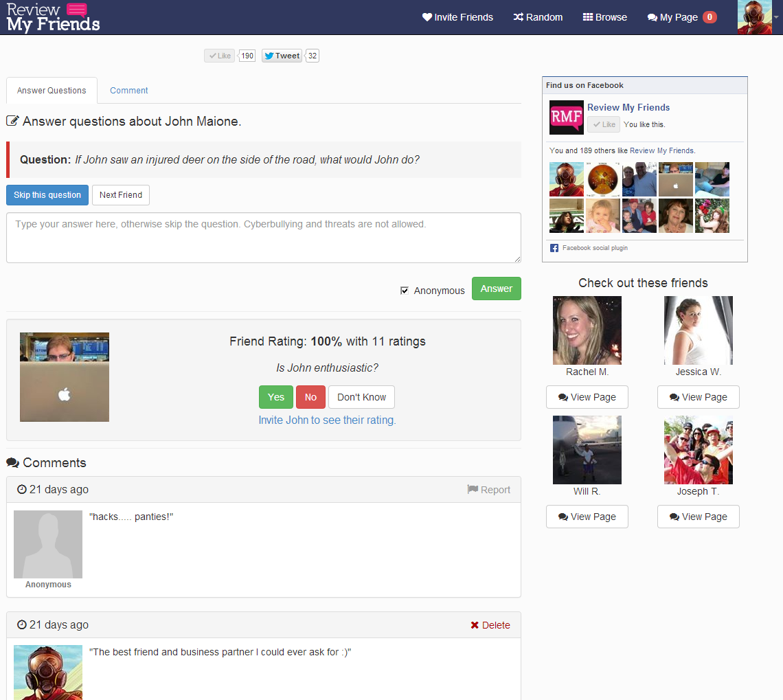The width and height of the screenshot is (783, 700).
Task: Click the red notification badge showing 0
Action: click(x=710, y=17)
